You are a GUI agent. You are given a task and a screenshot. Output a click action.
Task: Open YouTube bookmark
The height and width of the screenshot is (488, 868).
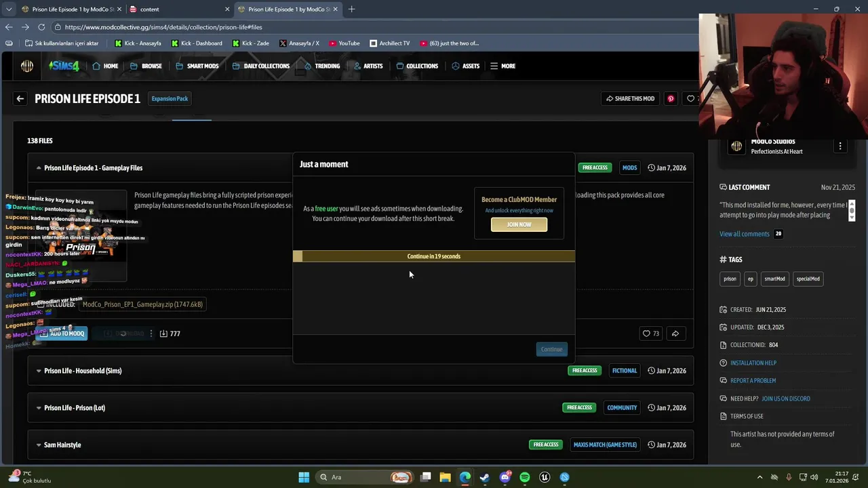pyautogui.click(x=344, y=43)
